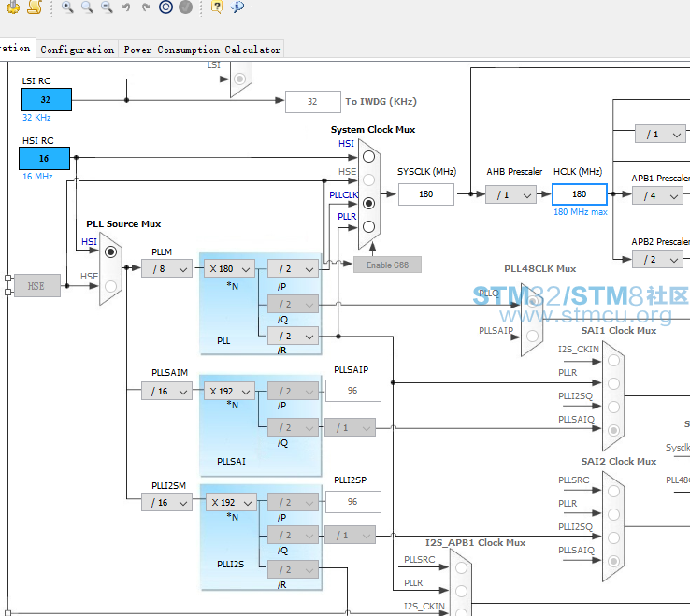Click the circular refresh clock icon

point(165,7)
